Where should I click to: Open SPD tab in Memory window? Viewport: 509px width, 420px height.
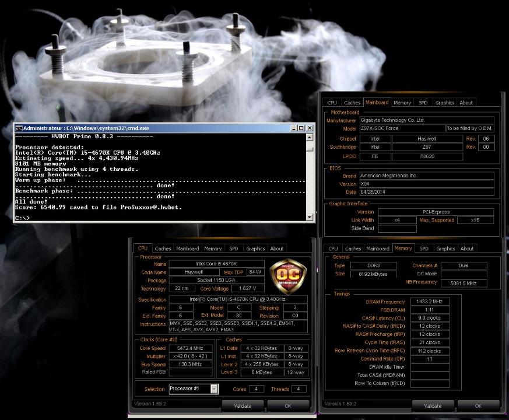click(424, 249)
